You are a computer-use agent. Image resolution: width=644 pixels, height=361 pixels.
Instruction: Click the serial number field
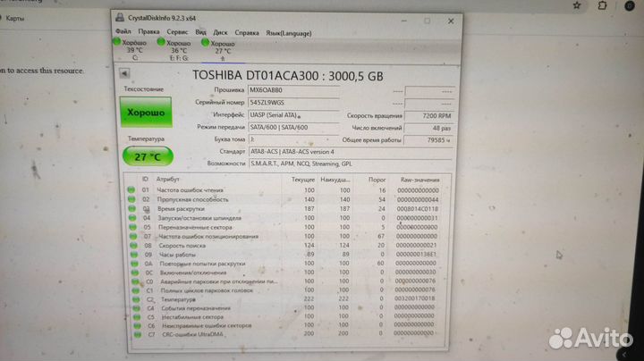(x=293, y=103)
